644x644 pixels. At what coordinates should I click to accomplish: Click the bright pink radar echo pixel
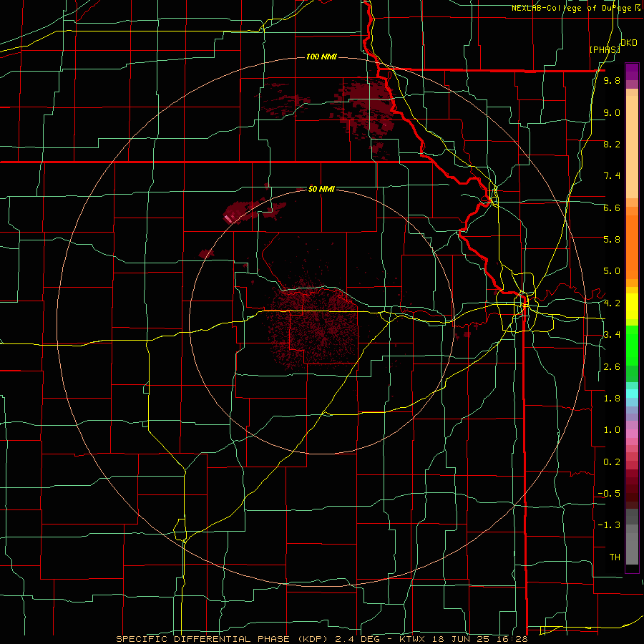(x=228, y=218)
